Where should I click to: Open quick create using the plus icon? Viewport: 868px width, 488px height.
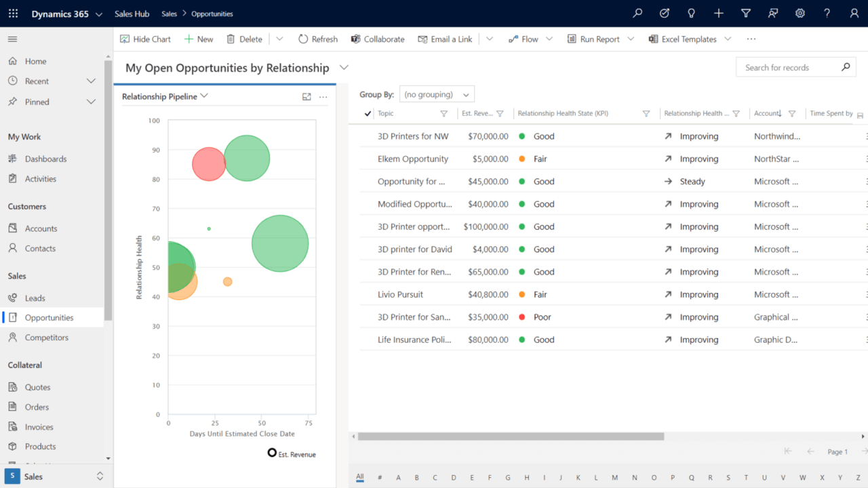click(x=718, y=13)
